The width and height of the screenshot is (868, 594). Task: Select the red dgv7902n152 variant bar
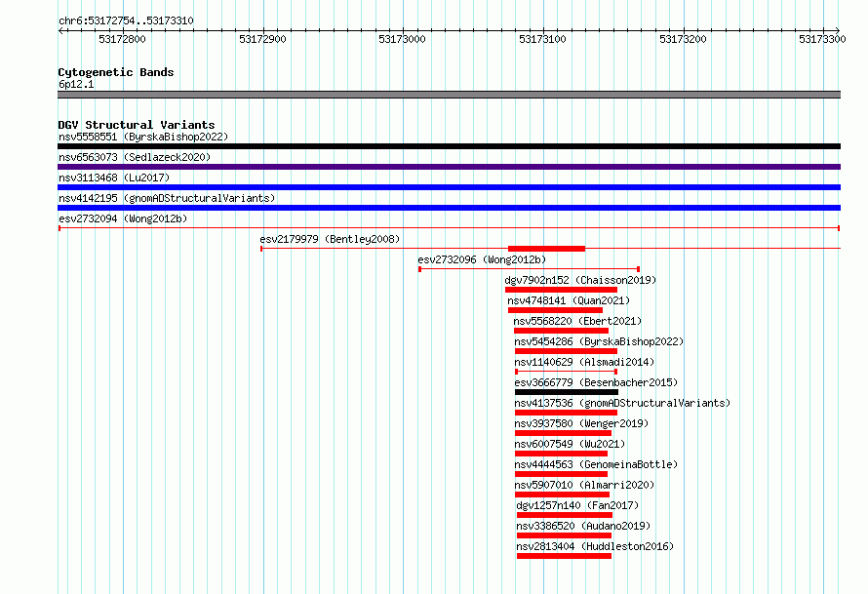[x=561, y=290]
